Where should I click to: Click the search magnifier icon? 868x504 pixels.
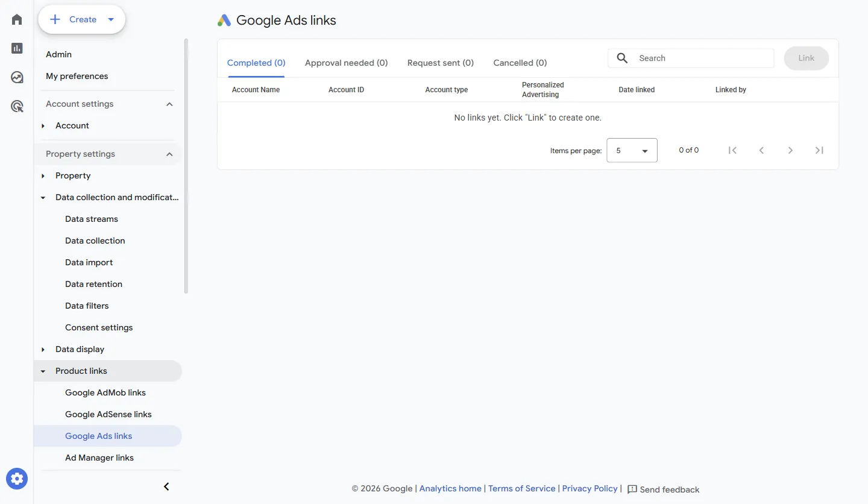click(x=623, y=58)
